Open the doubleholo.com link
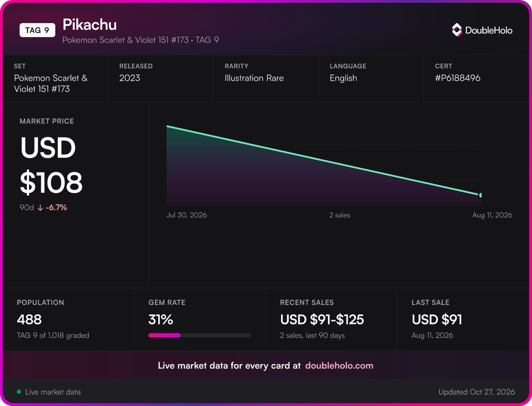Screen dimensions: 532x406 (x=339, y=366)
